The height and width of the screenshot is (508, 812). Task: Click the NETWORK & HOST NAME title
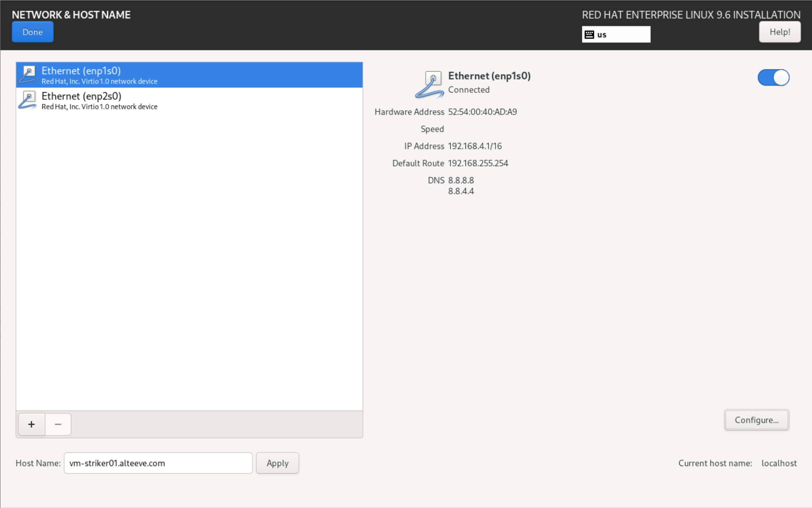coord(71,15)
